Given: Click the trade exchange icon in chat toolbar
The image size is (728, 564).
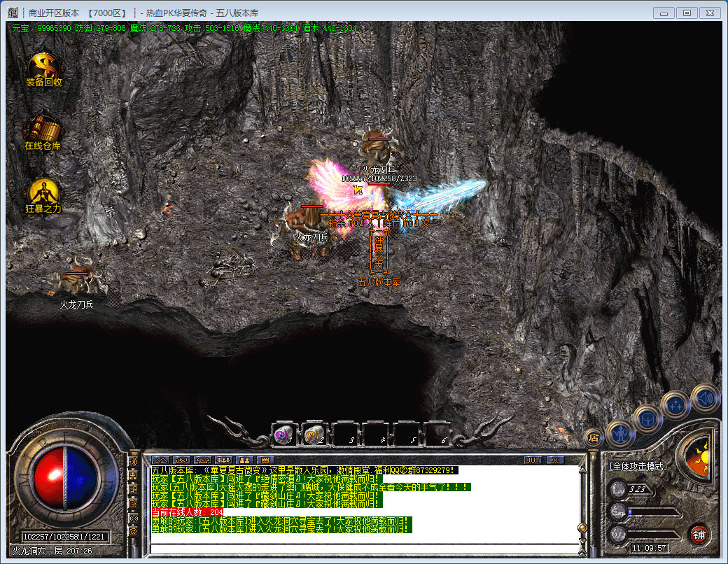Looking at the screenshot, I should pyautogui.click(x=181, y=460).
